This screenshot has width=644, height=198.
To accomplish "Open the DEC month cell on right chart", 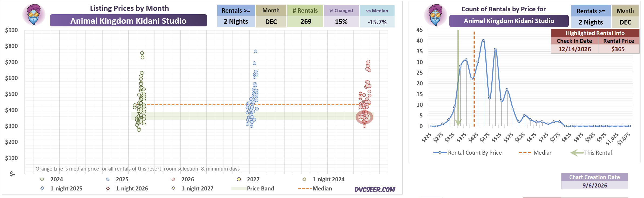I will click(x=625, y=22).
